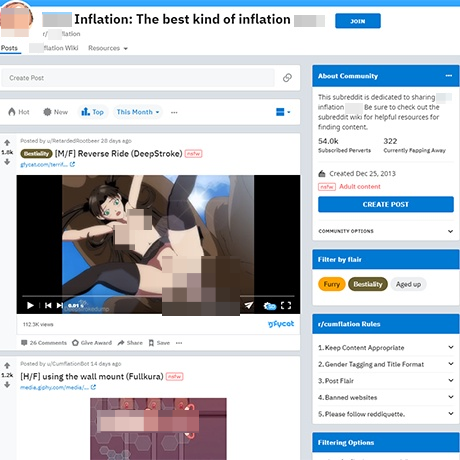Click the JOIN button

pyautogui.click(x=358, y=21)
